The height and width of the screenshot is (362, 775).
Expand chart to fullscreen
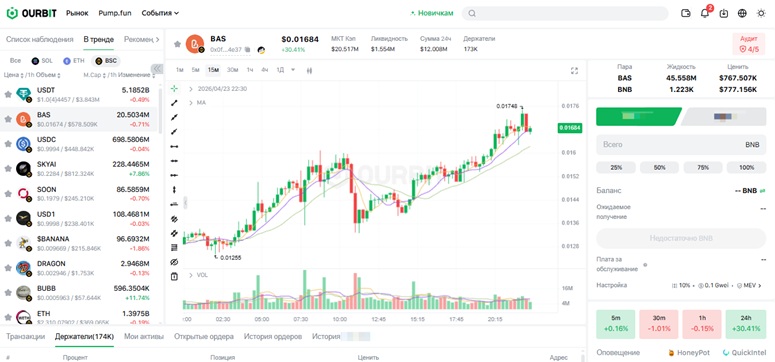574,71
